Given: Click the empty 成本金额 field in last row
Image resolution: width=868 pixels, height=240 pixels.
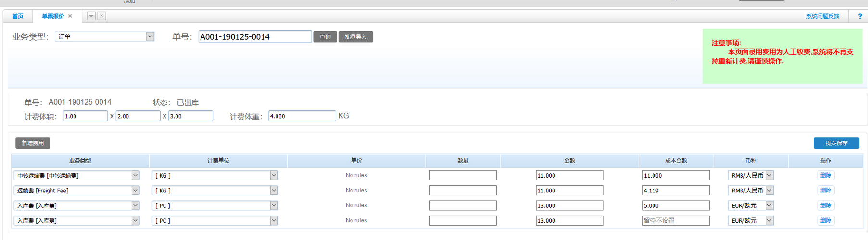Looking at the screenshot, I should (675, 221).
